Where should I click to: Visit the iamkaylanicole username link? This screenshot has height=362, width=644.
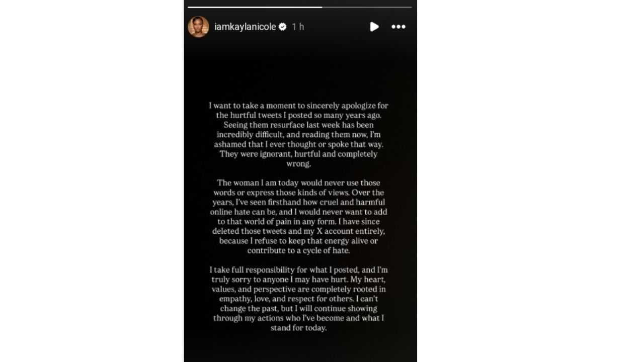click(x=245, y=27)
